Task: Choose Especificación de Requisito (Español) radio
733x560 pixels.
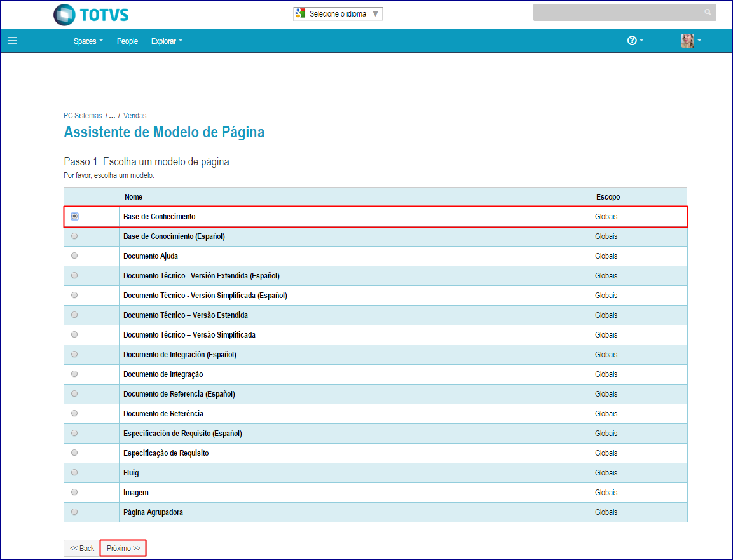Action: click(x=74, y=433)
